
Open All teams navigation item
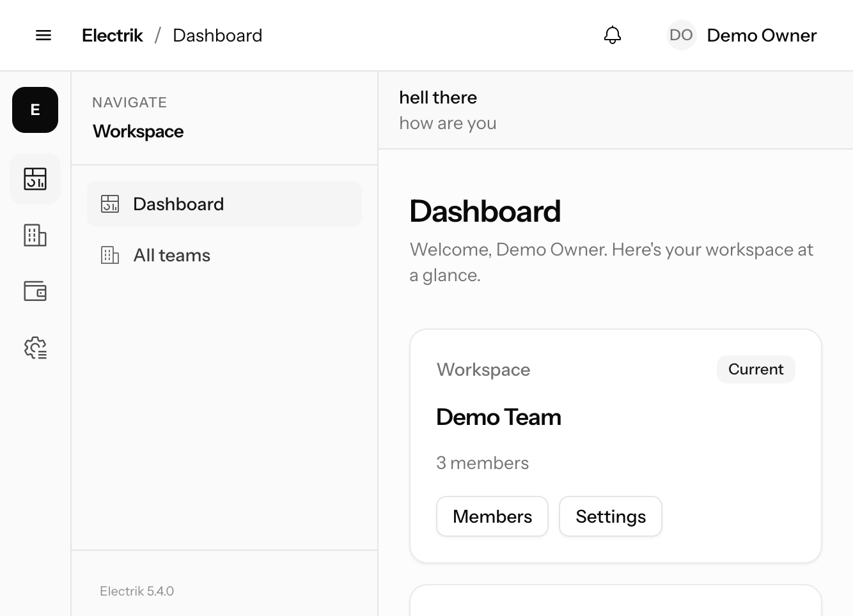[x=224, y=255]
